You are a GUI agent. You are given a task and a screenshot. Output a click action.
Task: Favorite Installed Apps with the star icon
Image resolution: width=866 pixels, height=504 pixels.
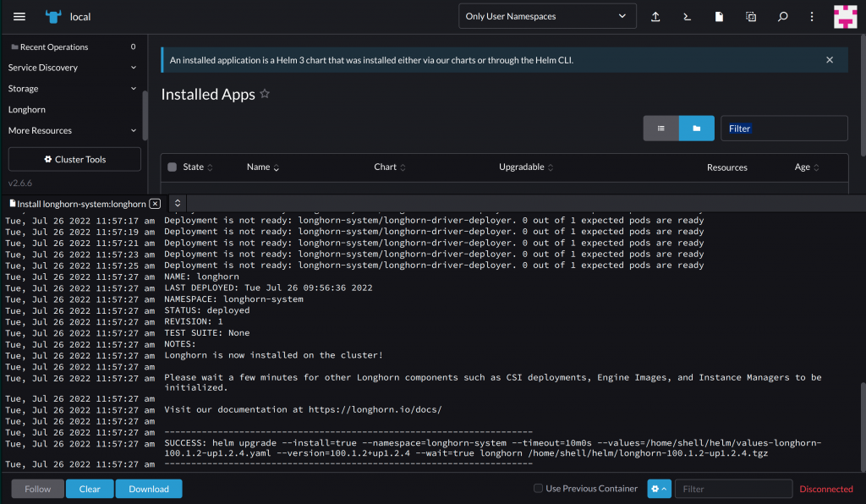[x=265, y=95]
